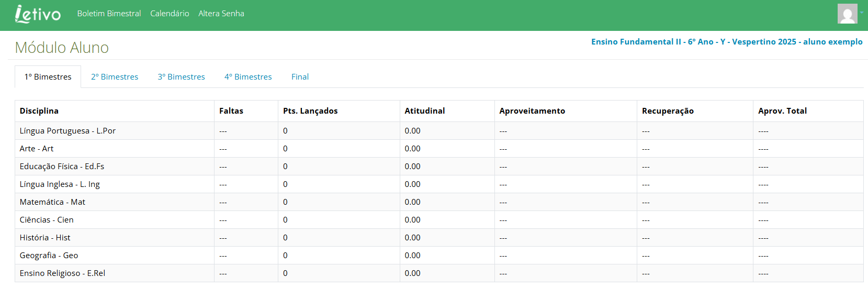Click the Educação Física - Ed.Fs entry
868x288 pixels.
62,167
